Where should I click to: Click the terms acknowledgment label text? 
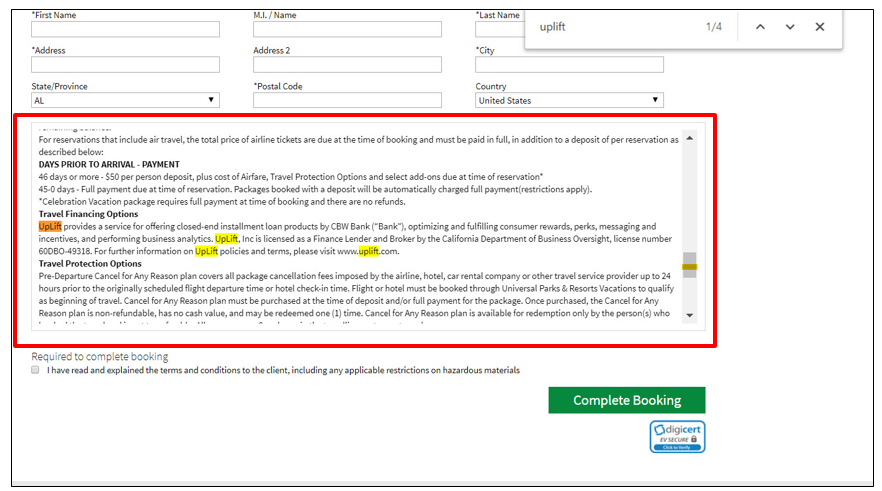(x=284, y=370)
